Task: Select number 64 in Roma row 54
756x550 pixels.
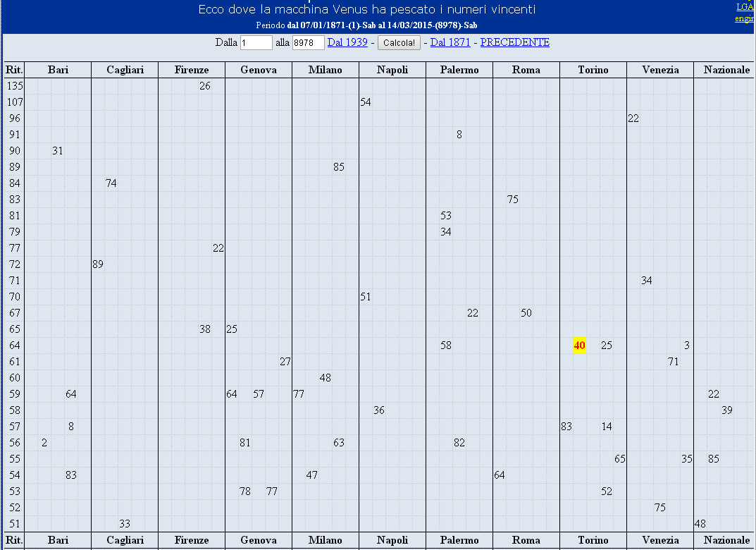Action: (x=500, y=475)
